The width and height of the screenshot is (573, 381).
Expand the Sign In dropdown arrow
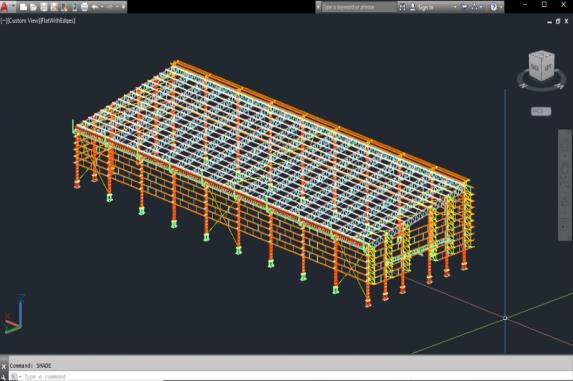[x=455, y=7]
